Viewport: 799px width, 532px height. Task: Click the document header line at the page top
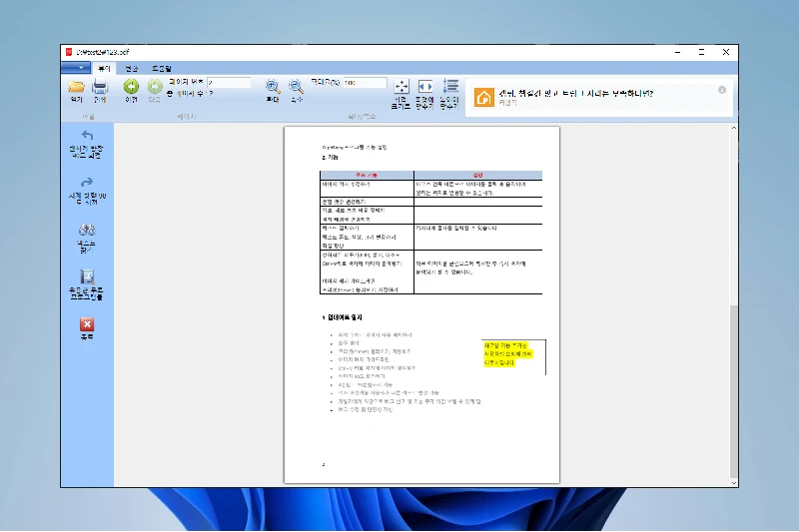click(x=355, y=147)
